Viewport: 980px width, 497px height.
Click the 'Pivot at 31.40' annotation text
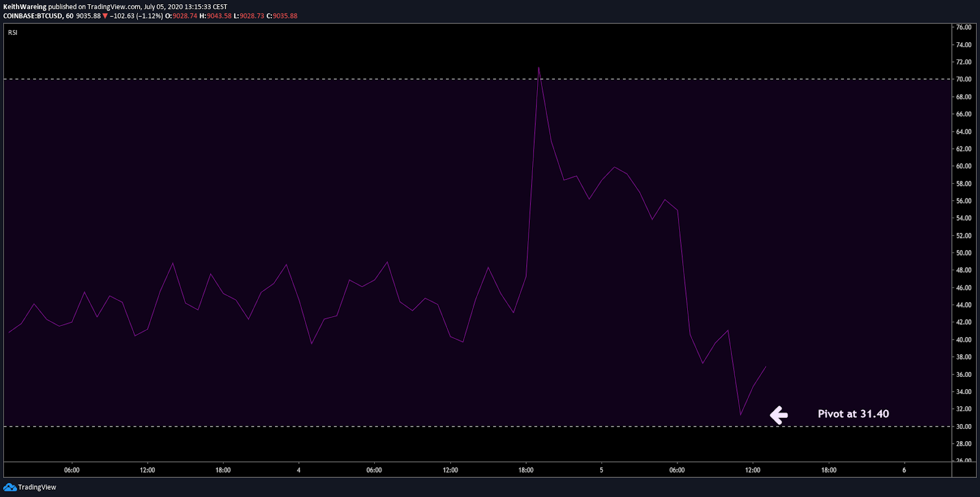(x=853, y=414)
